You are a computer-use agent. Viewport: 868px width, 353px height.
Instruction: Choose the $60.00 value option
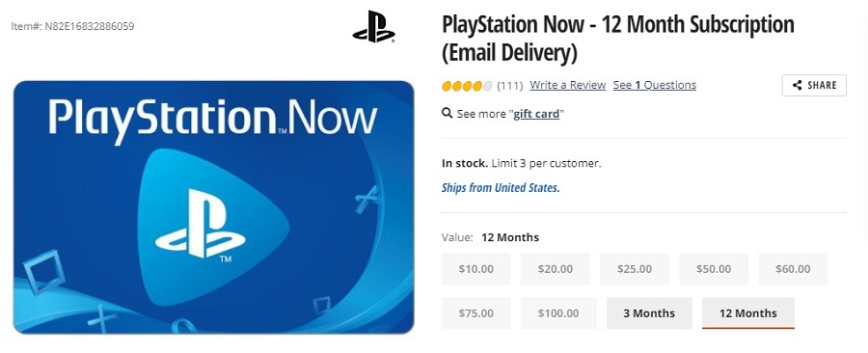793,269
